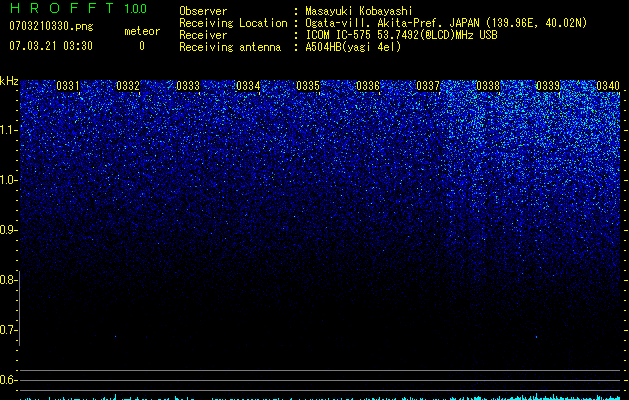629x400 pixels.
Task: Click the 0335 time marker
Action: 308,86
